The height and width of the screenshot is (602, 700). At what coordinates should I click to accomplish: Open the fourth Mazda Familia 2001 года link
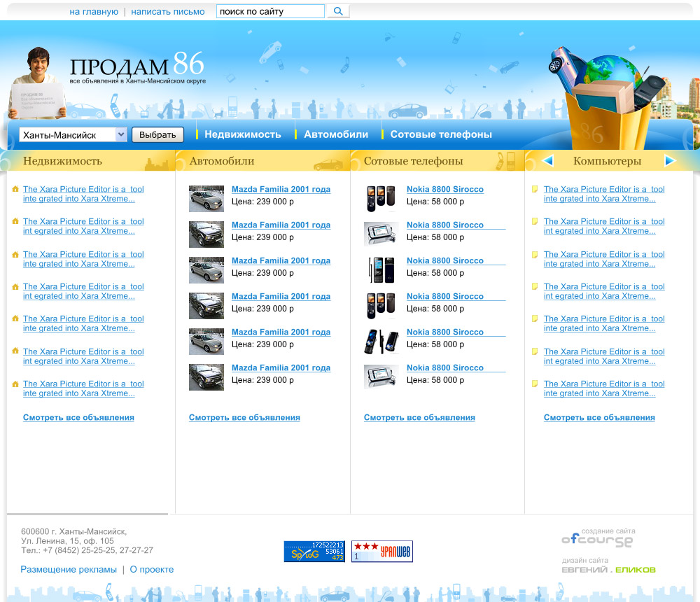click(x=281, y=297)
